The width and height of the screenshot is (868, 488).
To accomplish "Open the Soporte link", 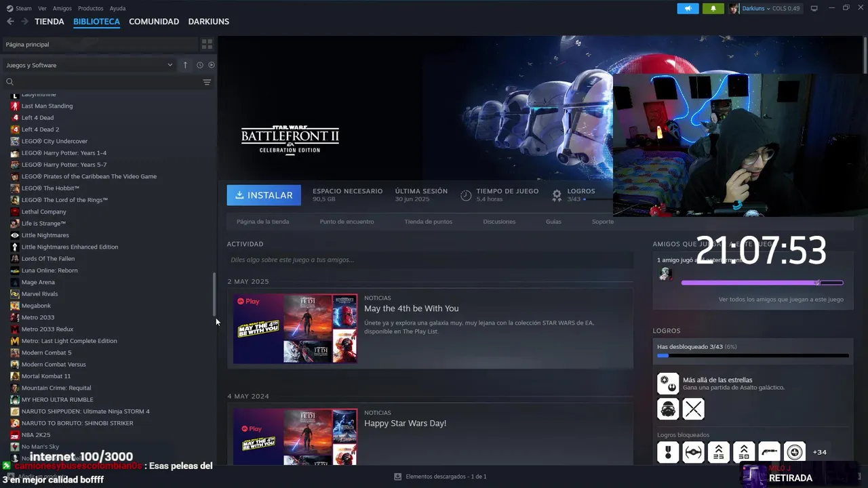I will pos(602,222).
